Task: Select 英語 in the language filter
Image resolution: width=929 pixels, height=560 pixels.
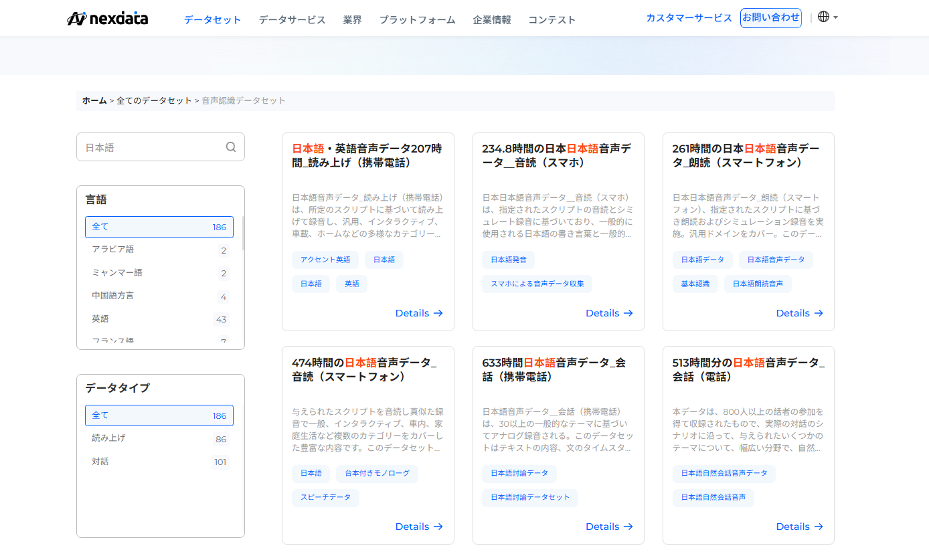Action: 159,319
